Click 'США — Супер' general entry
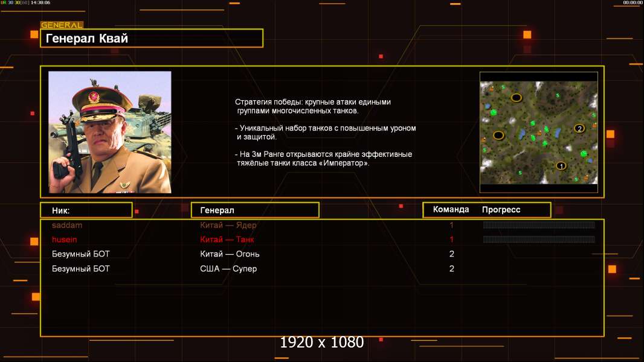This screenshot has height=362, width=644. point(228,268)
